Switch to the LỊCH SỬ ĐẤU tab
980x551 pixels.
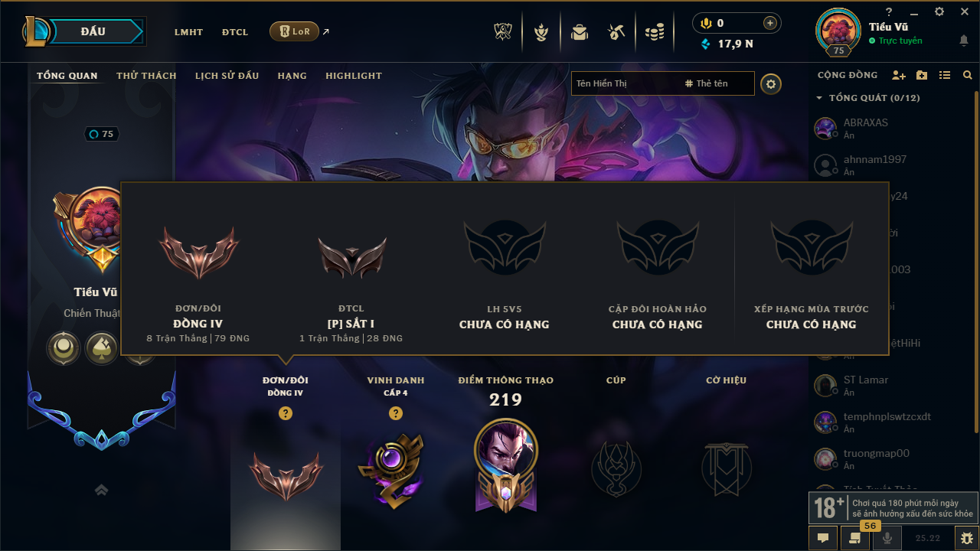click(x=227, y=76)
